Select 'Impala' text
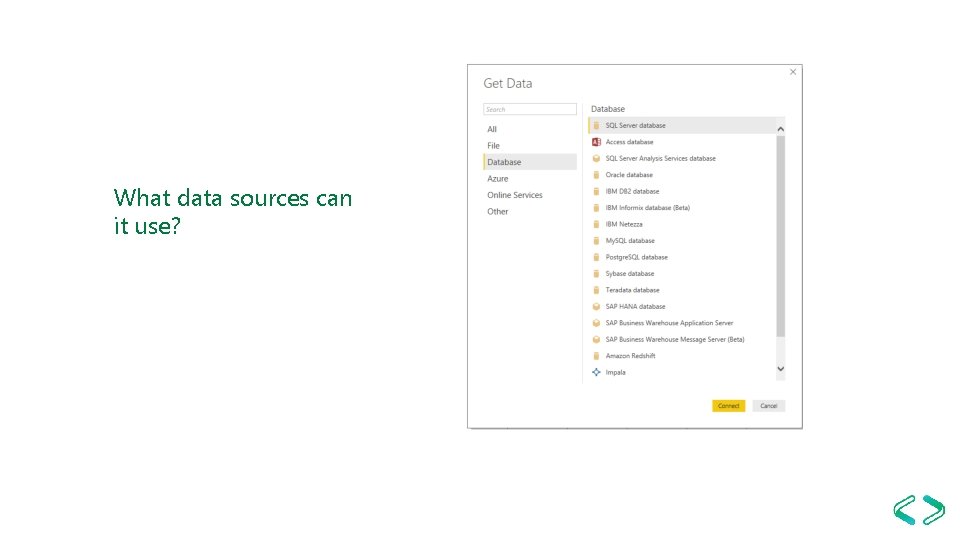This screenshot has width=960, height=540. tap(615, 373)
